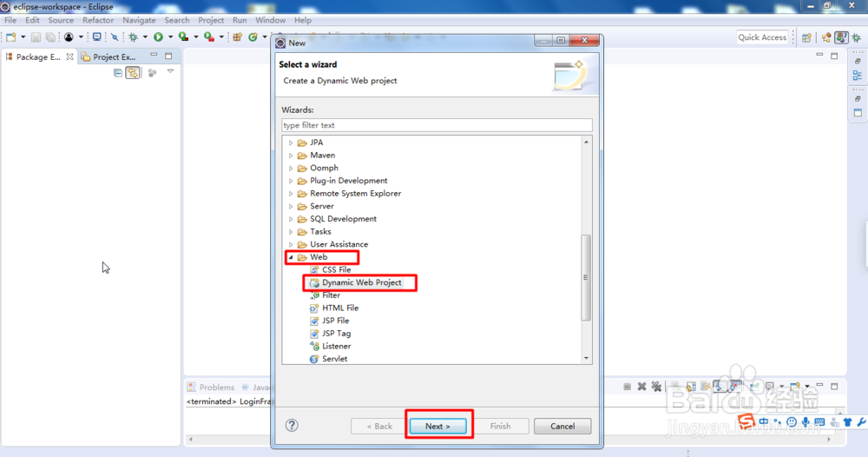
Task: Switch to the Java EE perspective icon
Action: click(x=826, y=37)
